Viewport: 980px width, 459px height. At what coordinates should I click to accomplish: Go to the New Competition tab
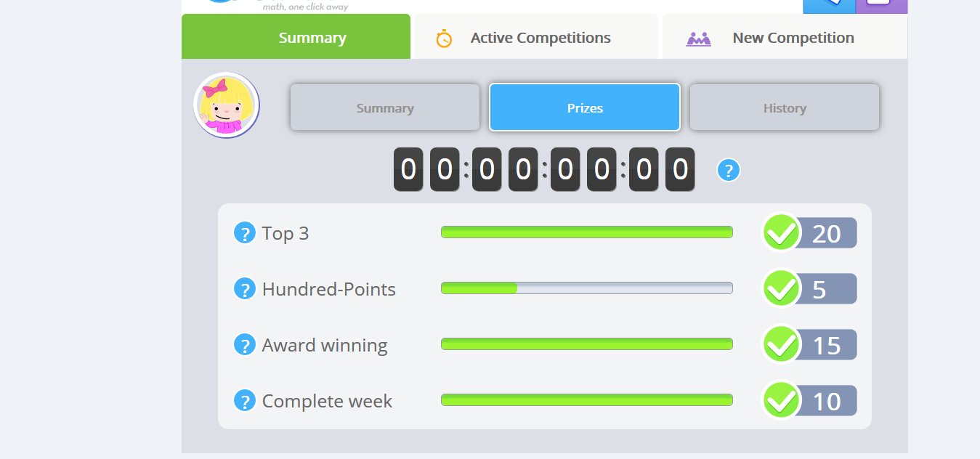click(793, 38)
